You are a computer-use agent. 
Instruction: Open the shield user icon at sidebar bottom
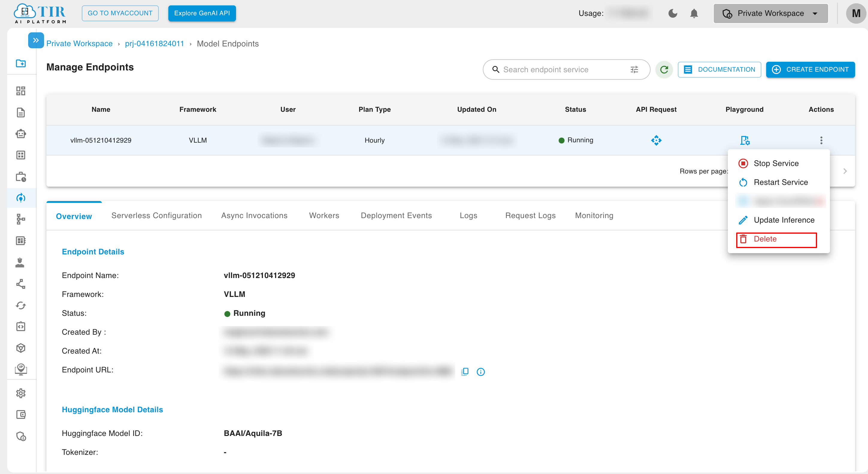(21, 436)
